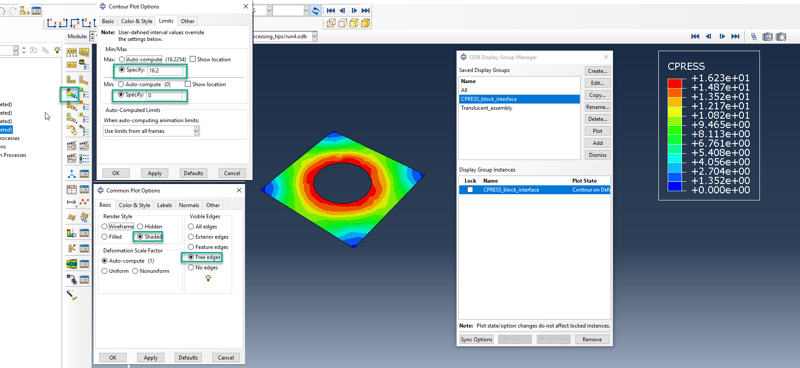Image resolution: width=800 pixels, height=368 pixels.
Task: Click the wireframe render style cube icon
Action: tap(331, 23)
